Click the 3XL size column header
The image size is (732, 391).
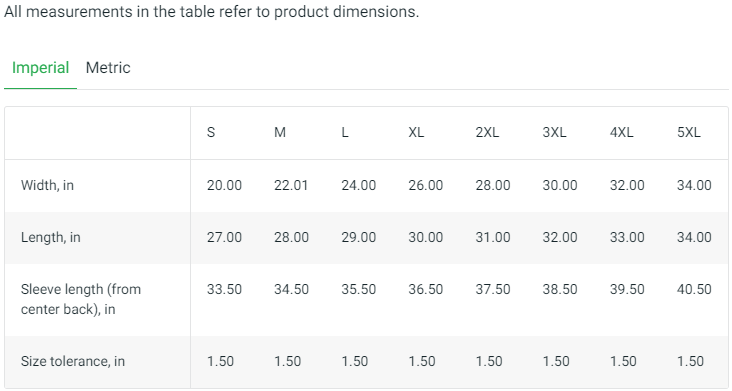pos(554,133)
